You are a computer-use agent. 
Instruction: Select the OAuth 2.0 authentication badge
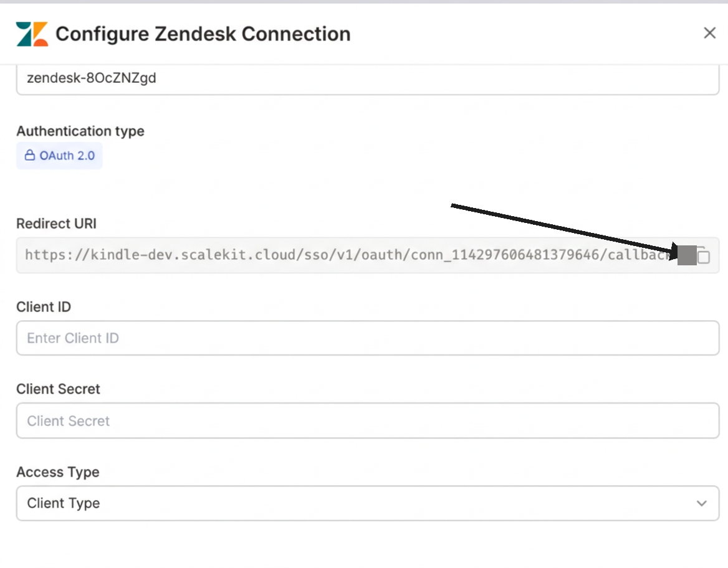click(59, 155)
